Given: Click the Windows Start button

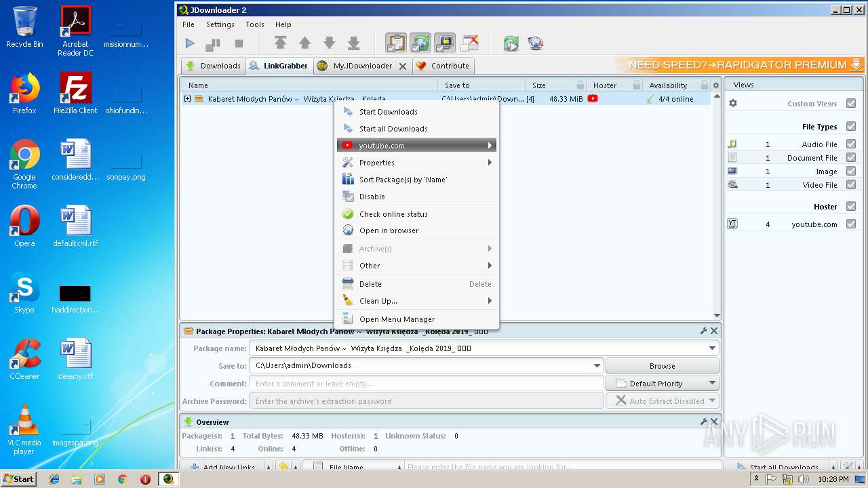Looking at the screenshot, I should pyautogui.click(x=19, y=479).
